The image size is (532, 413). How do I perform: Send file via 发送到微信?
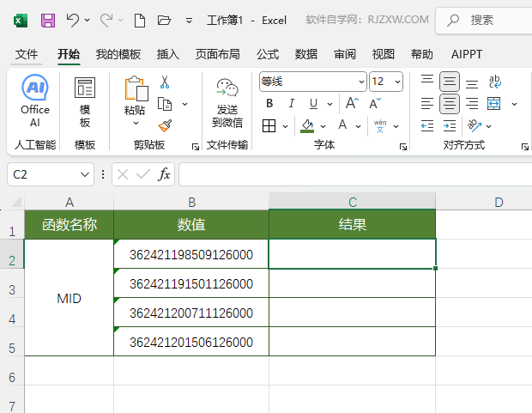point(227,102)
